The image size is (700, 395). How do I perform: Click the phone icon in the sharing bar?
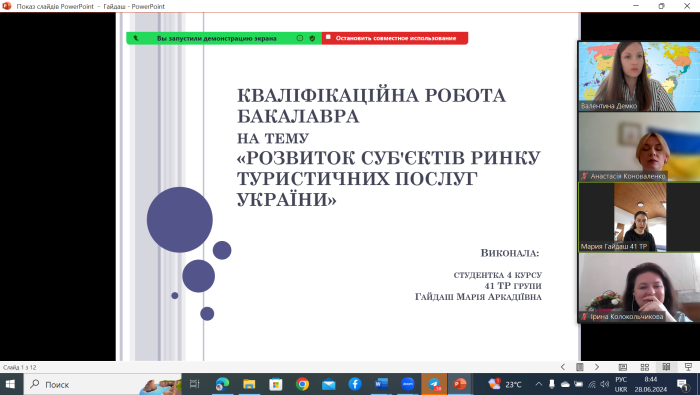136,38
